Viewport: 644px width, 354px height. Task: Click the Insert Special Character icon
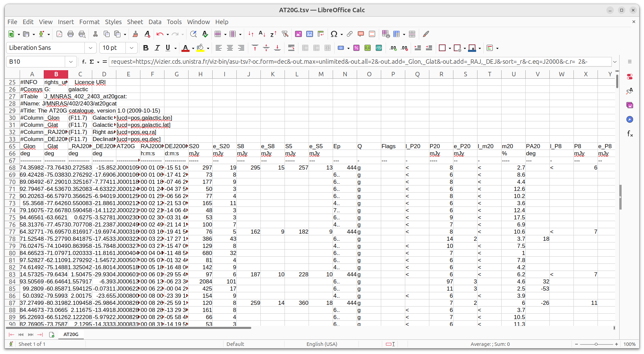click(334, 34)
